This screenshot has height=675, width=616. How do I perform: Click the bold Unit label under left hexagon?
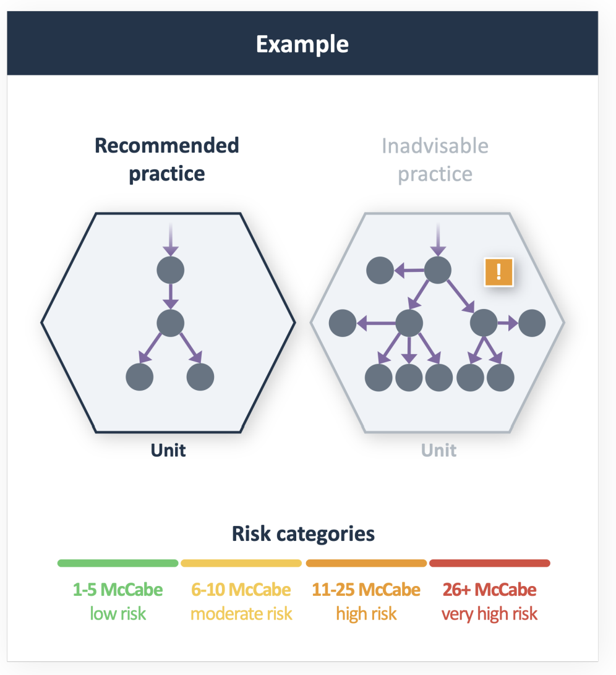pos(168,450)
